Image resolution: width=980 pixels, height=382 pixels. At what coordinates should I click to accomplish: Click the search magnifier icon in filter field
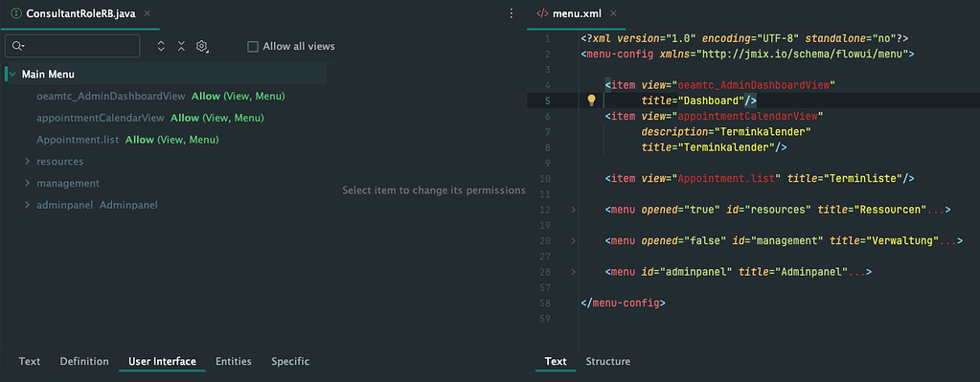tap(17, 46)
